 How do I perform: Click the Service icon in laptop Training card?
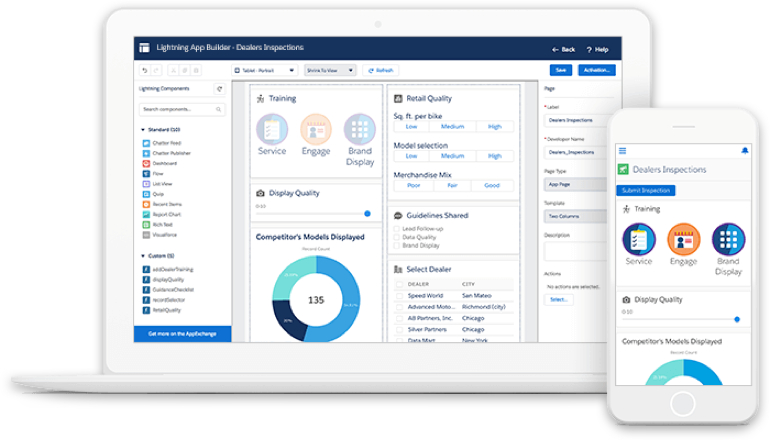click(x=272, y=130)
